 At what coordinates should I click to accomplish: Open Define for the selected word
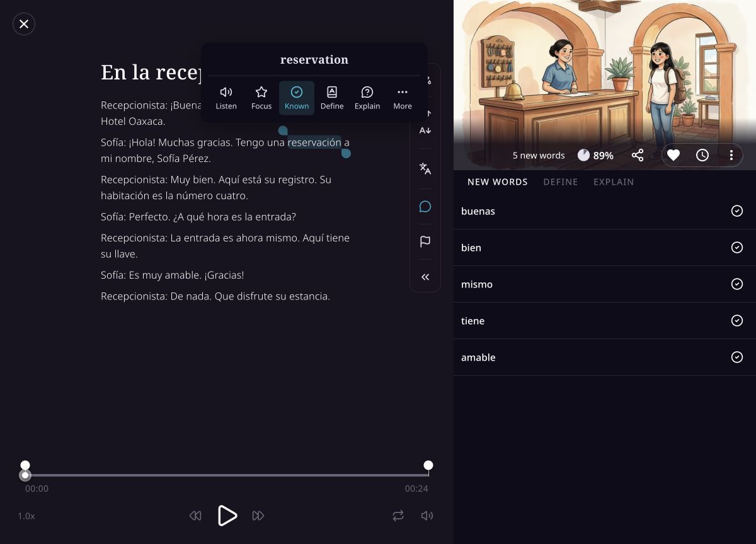(332, 98)
